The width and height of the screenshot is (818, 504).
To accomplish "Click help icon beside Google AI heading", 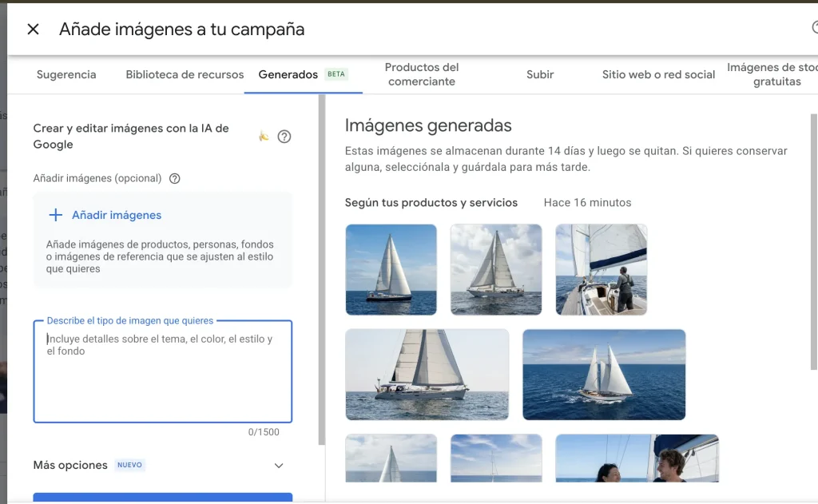I will (284, 137).
